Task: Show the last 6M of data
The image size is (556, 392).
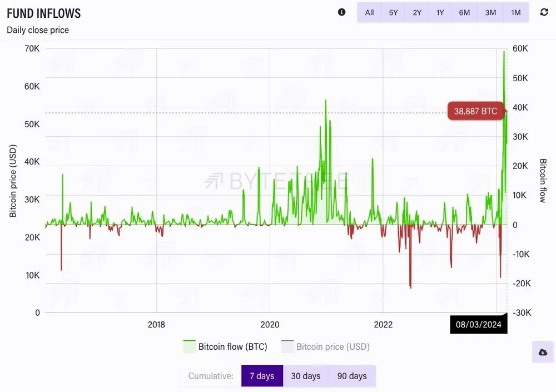Action: 464,12
